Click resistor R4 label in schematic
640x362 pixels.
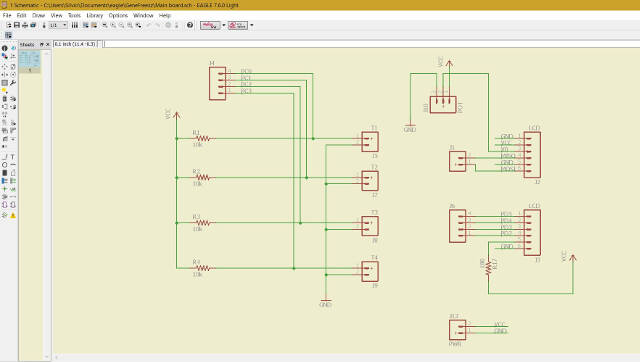click(196, 262)
